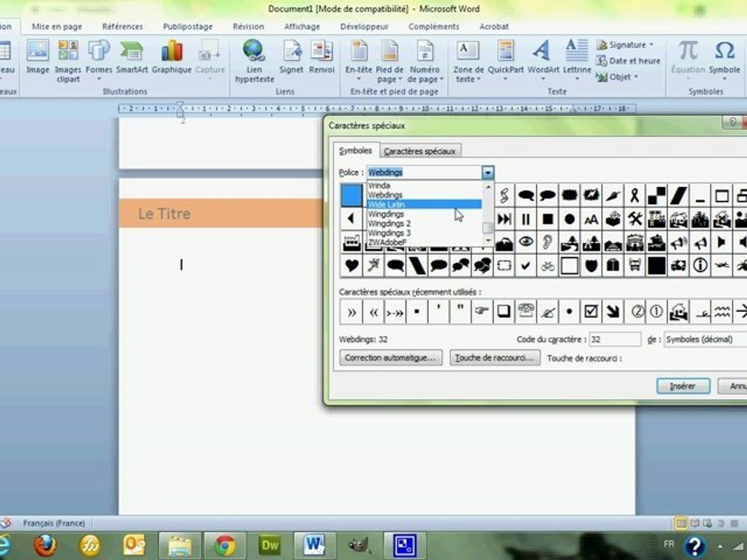Screen dimensions: 747x560
Task: Pick the checked box recent symbol
Action: point(591,312)
